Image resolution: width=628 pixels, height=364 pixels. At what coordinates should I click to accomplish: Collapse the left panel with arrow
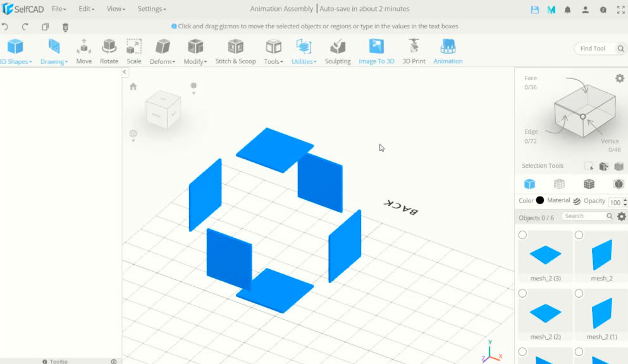pyautogui.click(x=125, y=72)
